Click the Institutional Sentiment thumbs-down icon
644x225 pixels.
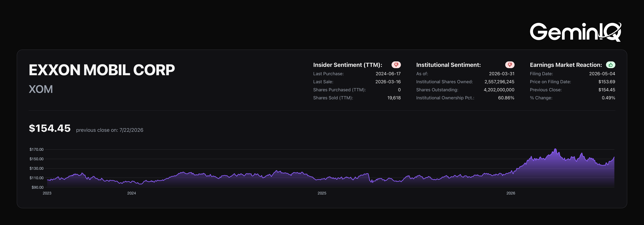click(510, 65)
